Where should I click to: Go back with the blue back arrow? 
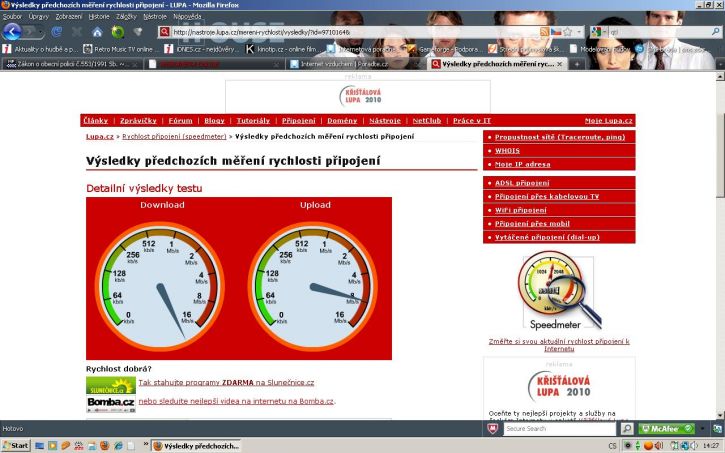point(12,32)
